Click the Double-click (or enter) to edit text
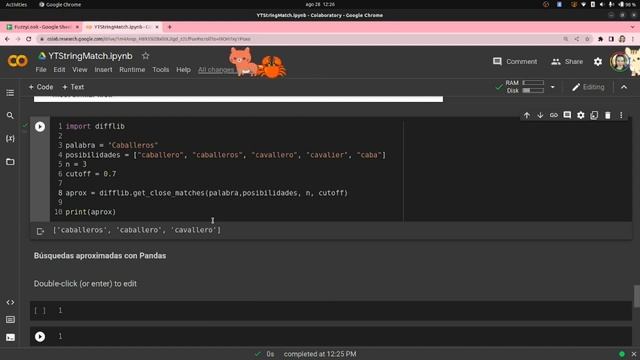Screen dimensions: 640x360 (x=85, y=284)
